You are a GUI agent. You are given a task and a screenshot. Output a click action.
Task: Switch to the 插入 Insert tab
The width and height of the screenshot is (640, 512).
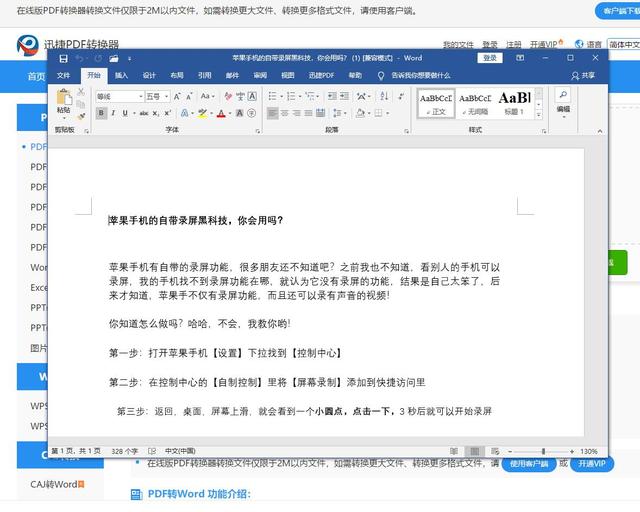click(121, 76)
